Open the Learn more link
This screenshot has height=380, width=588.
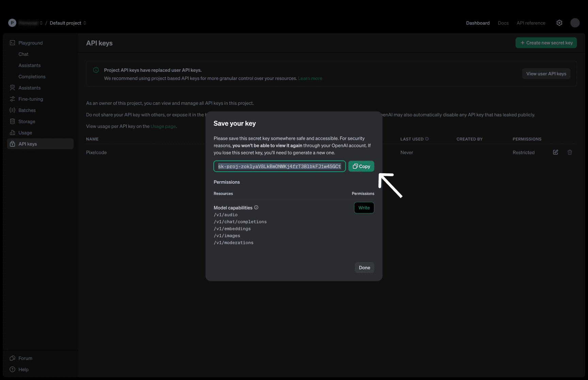coord(310,78)
